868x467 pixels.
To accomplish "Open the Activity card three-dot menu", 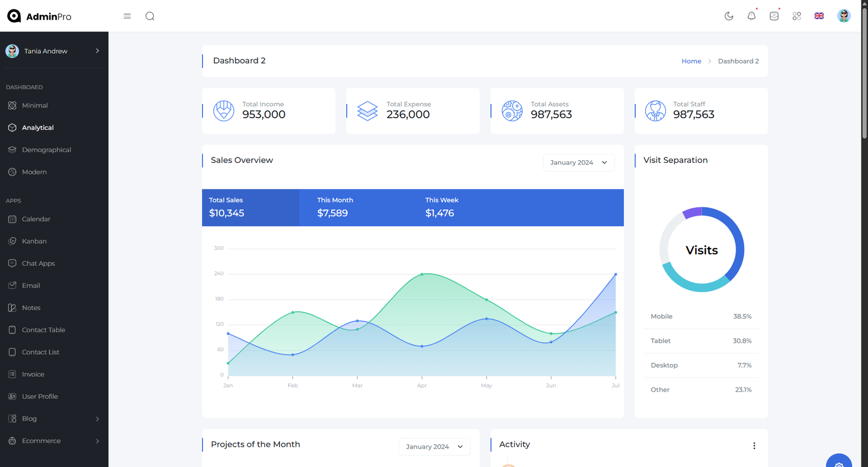I will pyautogui.click(x=754, y=446).
